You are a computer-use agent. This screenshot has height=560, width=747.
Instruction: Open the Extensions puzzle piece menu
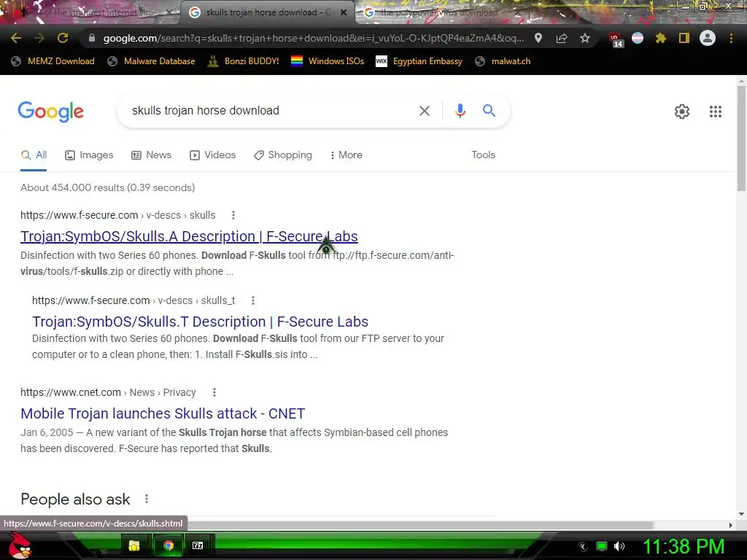pos(661,38)
